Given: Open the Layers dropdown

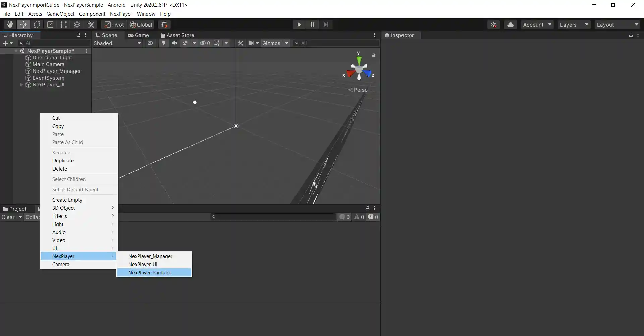Looking at the screenshot, I should pos(574,24).
